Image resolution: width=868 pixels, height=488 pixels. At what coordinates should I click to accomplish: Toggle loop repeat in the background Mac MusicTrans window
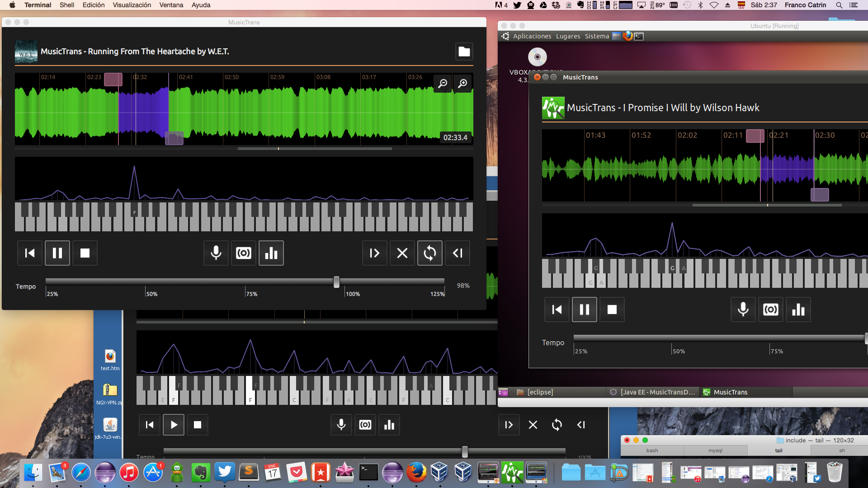pos(557,425)
